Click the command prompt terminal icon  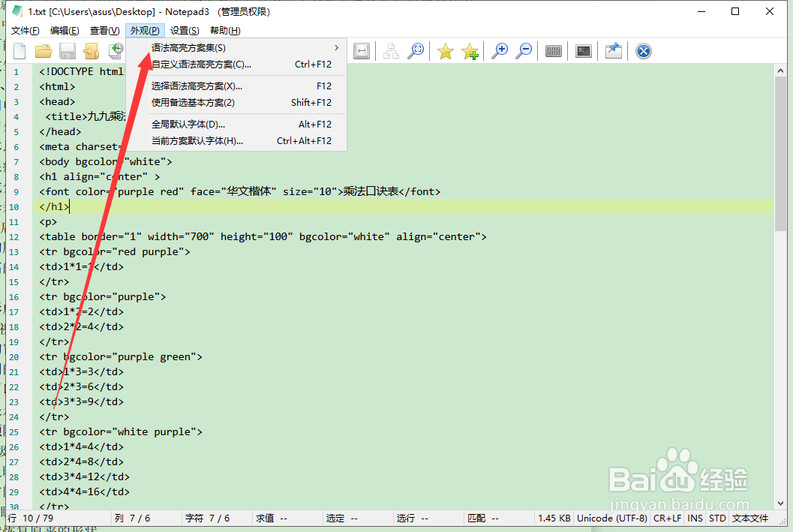tap(584, 51)
